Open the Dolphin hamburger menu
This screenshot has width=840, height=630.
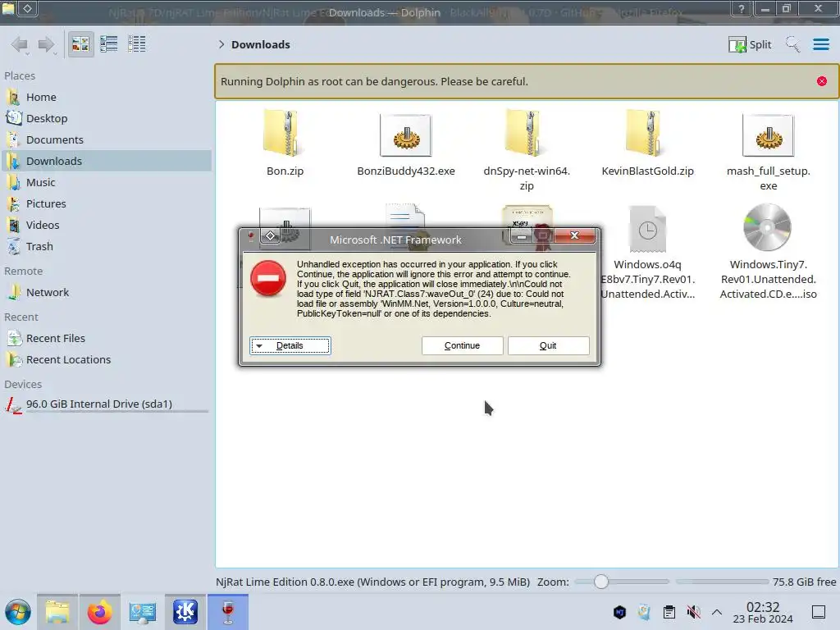pyautogui.click(x=820, y=44)
